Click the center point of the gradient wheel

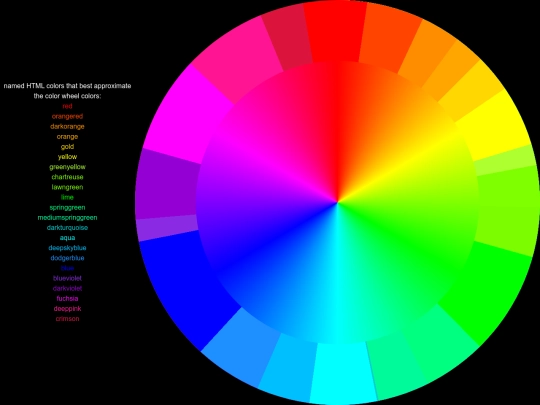(338, 202)
